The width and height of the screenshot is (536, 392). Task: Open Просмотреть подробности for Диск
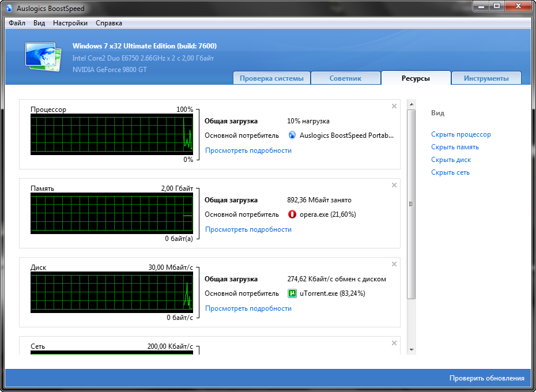point(248,308)
